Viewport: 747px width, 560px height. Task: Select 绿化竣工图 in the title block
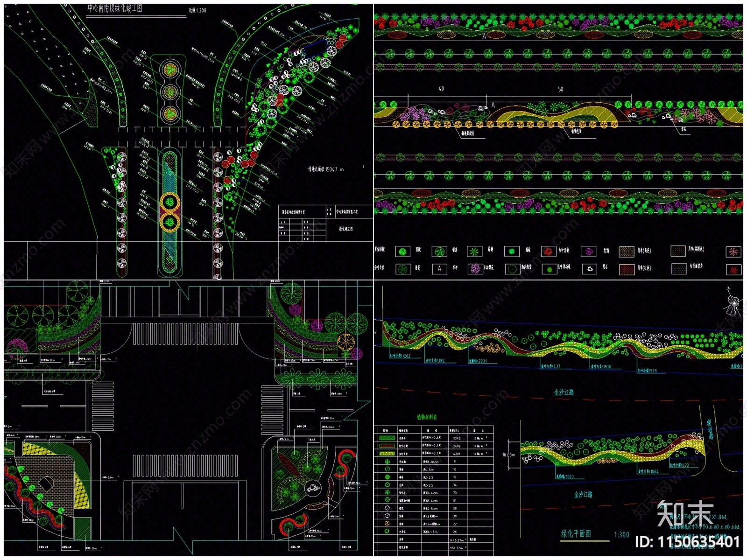point(346,229)
